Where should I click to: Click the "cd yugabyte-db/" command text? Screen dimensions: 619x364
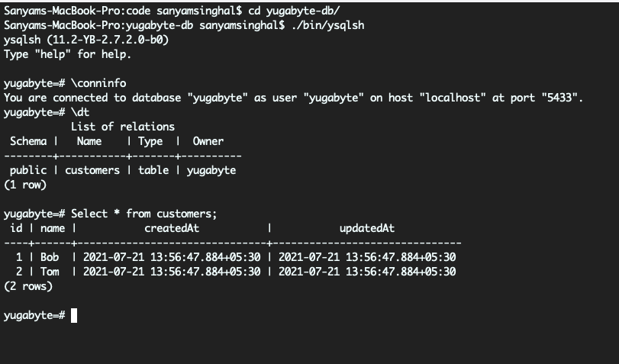pos(295,11)
